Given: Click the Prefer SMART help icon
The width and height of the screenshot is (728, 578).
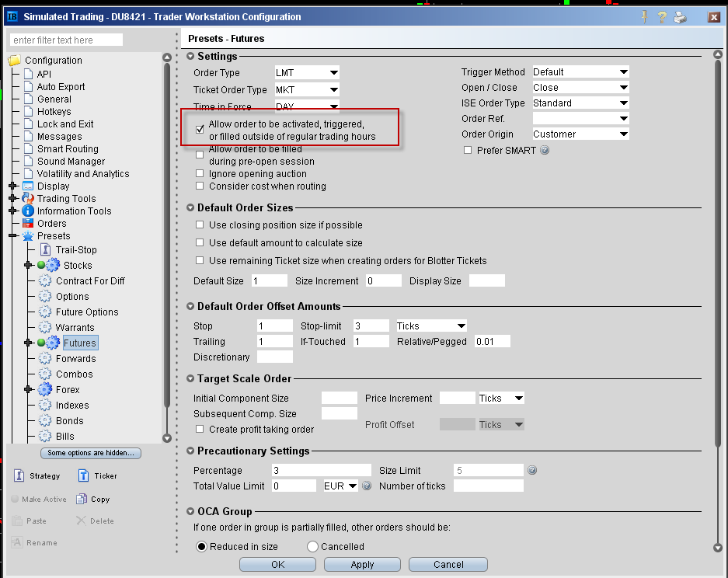Looking at the screenshot, I should pyautogui.click(x=545, y=150).
